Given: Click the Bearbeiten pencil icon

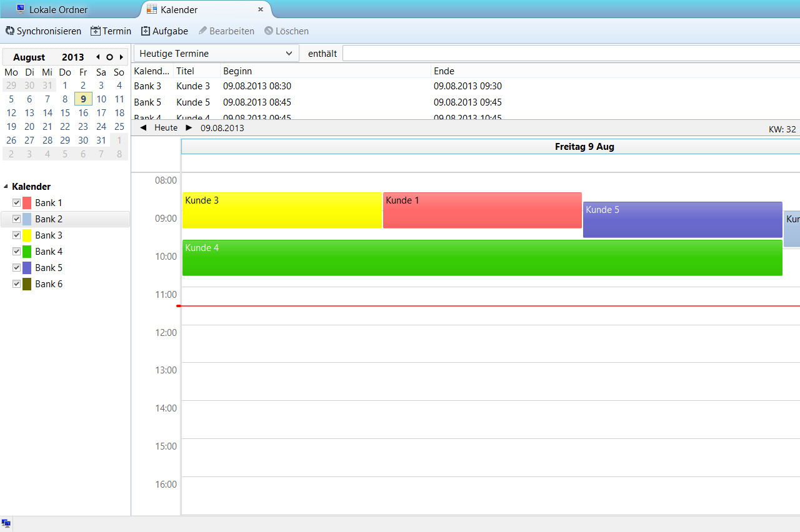Looking at the screenshot, I should click(x=202, y=31).
